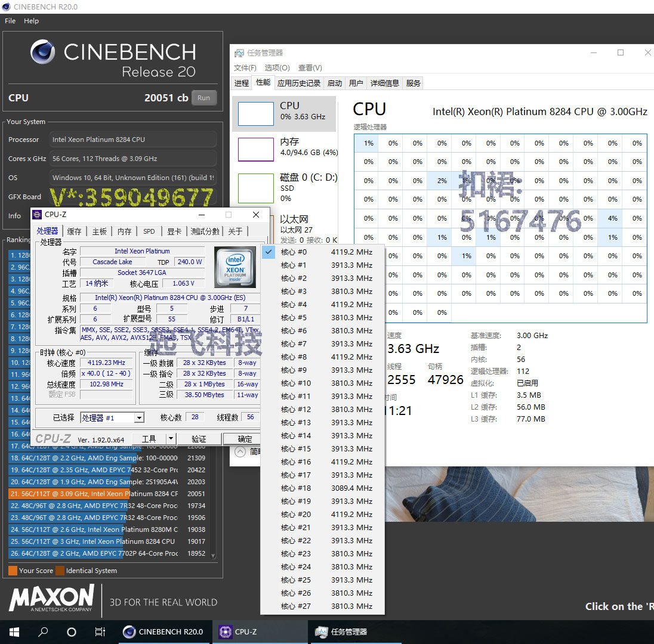654x644 pixels.
Task: Select 核心 #8 in core list
Action: tap(322, 357)
